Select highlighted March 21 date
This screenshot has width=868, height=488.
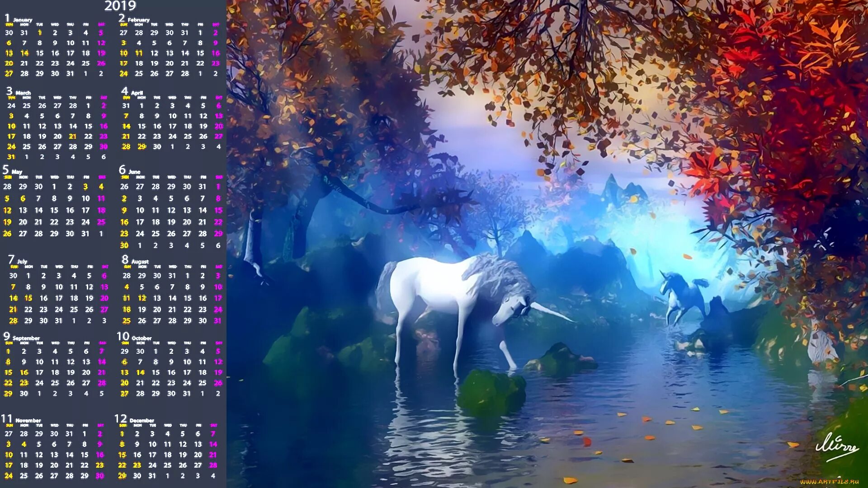pos(73,136)
